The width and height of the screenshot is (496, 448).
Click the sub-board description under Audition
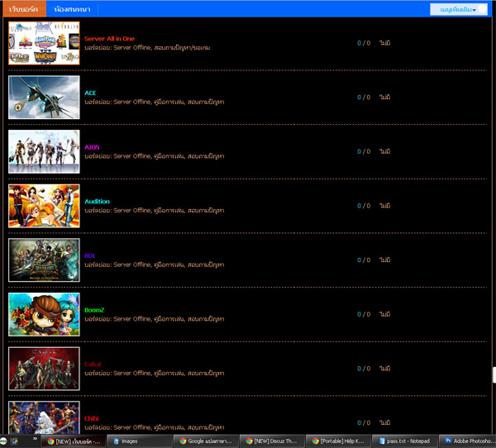click(x=155, y=211)
